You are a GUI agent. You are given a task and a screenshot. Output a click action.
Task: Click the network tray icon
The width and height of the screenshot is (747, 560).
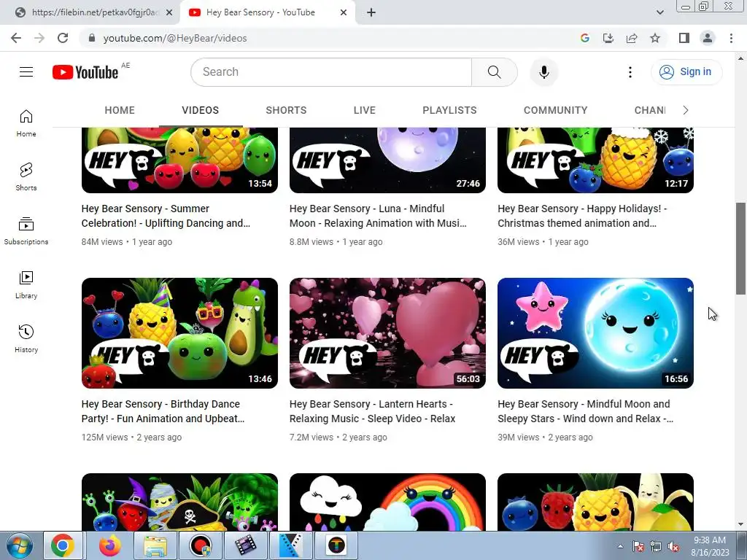pyautogui.click(x=656, y=547)
